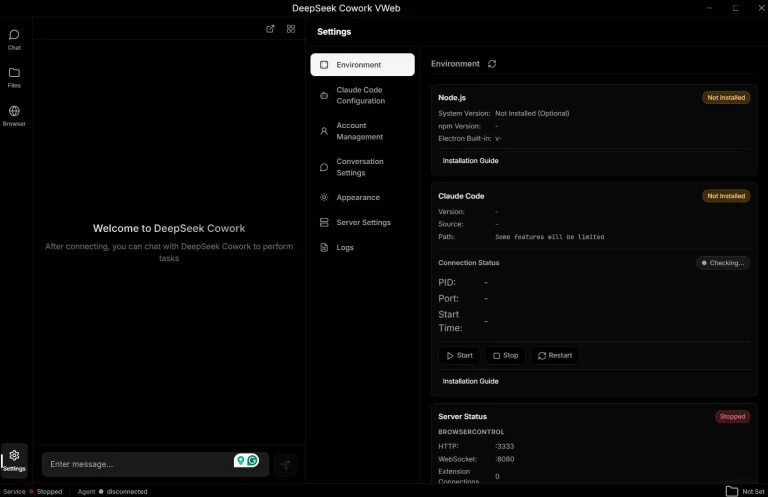The width and height of the screenshot is (768, 497).
Task: Click the Restart button
Action: (x=555, y=355)
